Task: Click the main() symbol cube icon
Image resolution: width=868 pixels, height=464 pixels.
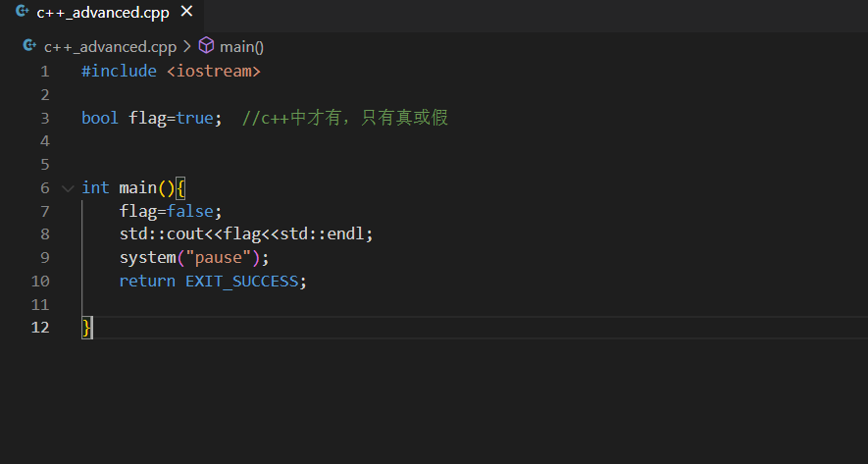Action: 206,46
